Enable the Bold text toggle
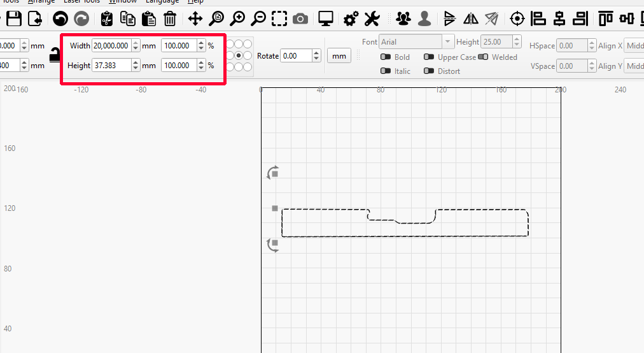 (x=386, y=57)
